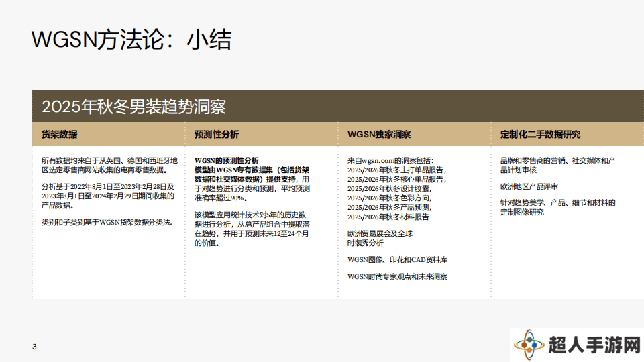Click the bold line "WGSN的预测性分析"
Viewport: 644px width, 362px height.
point(227,160)
